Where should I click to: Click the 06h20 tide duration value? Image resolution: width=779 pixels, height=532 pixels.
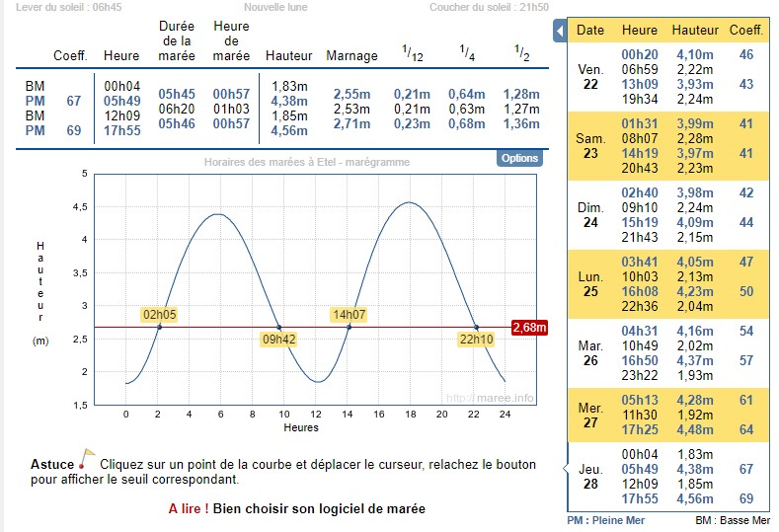177,109
